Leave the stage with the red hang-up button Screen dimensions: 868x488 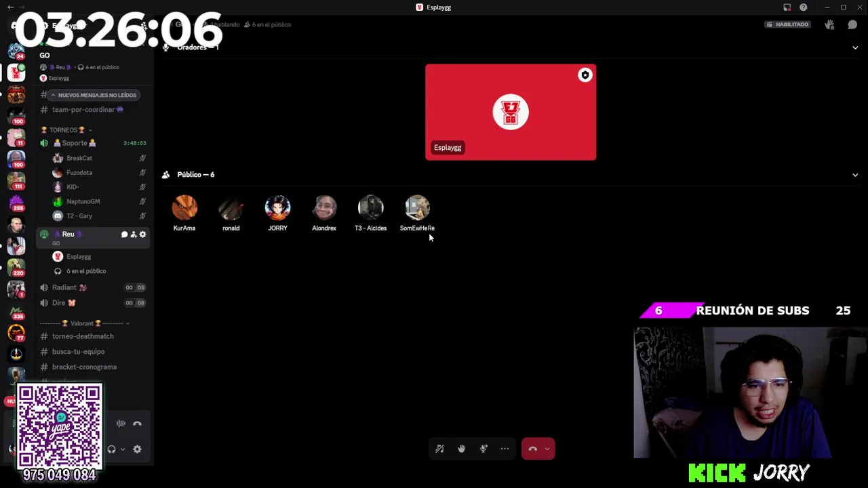[x=532, y=449]
